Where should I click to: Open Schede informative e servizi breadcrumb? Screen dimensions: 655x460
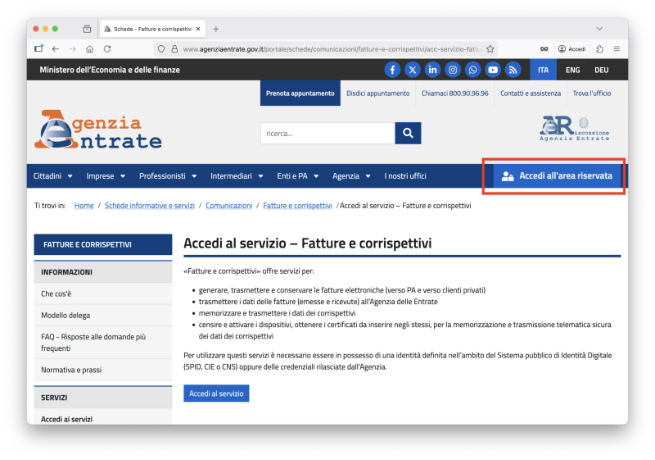point(150,206)
